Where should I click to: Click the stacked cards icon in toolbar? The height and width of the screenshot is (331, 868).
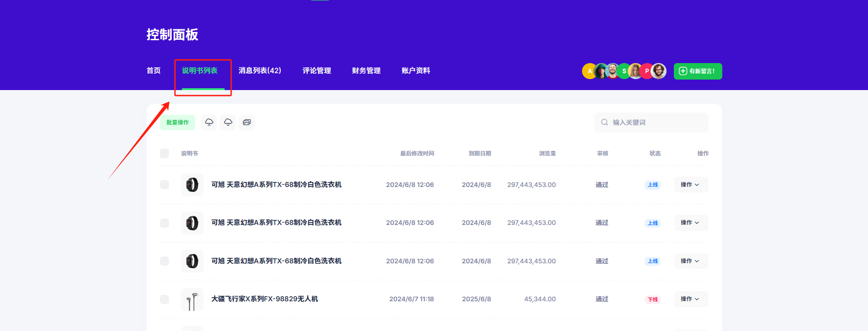click(247, 122)
